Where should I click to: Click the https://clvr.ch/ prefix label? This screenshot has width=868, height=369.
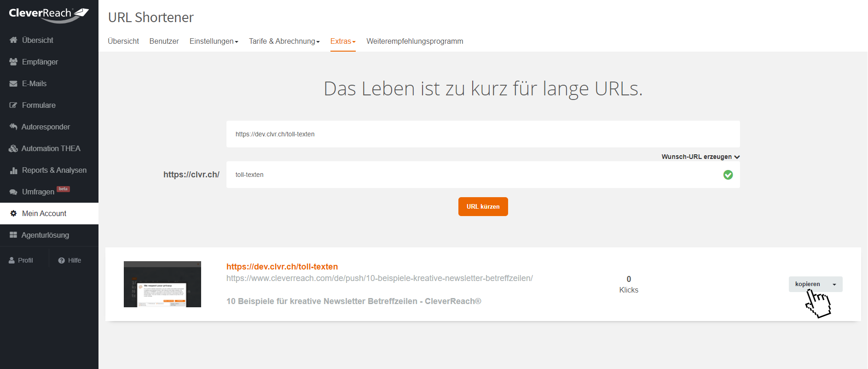point(191,175)
